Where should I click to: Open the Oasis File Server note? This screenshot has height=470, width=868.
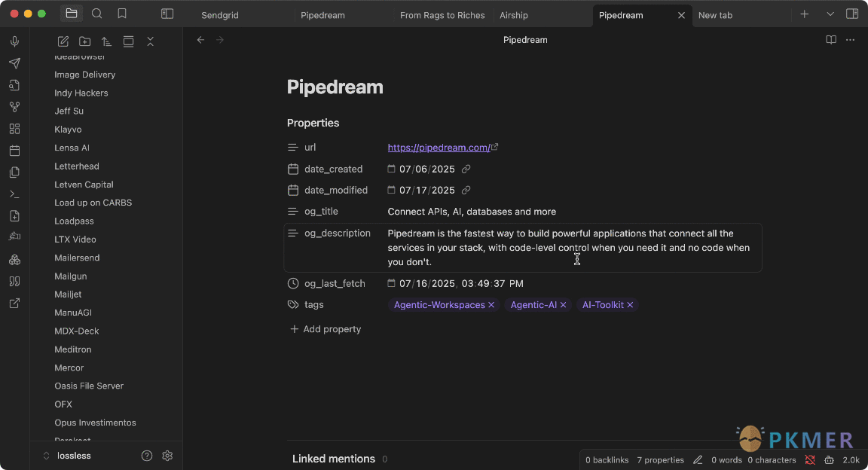[x=89, y=386]
